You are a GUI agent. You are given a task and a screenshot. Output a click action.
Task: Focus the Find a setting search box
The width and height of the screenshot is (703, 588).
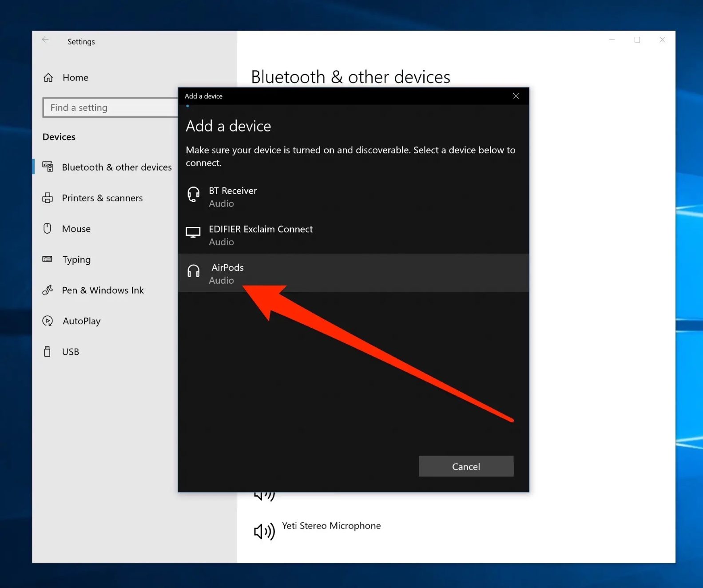click(x=111, y=108)
